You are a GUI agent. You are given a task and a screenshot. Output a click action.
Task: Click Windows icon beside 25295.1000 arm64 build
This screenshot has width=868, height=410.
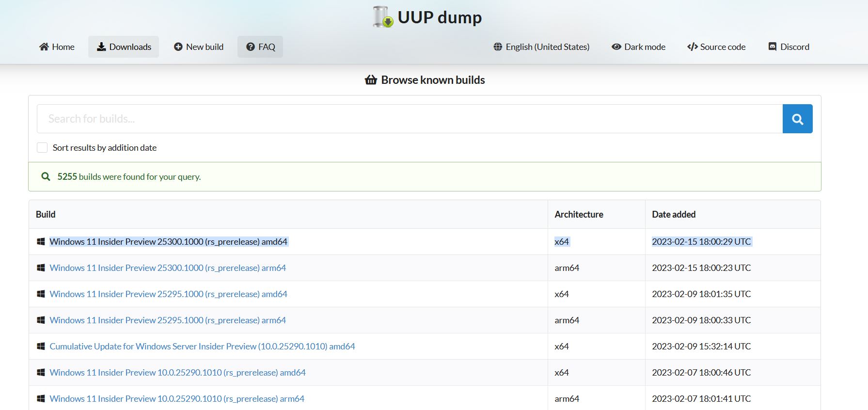(41, 320)
